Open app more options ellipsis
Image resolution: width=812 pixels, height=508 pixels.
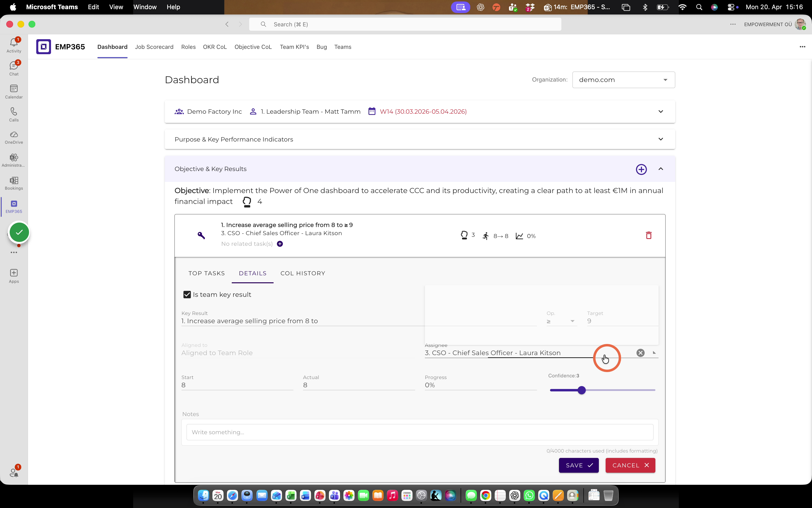click(x=802, y=47)
